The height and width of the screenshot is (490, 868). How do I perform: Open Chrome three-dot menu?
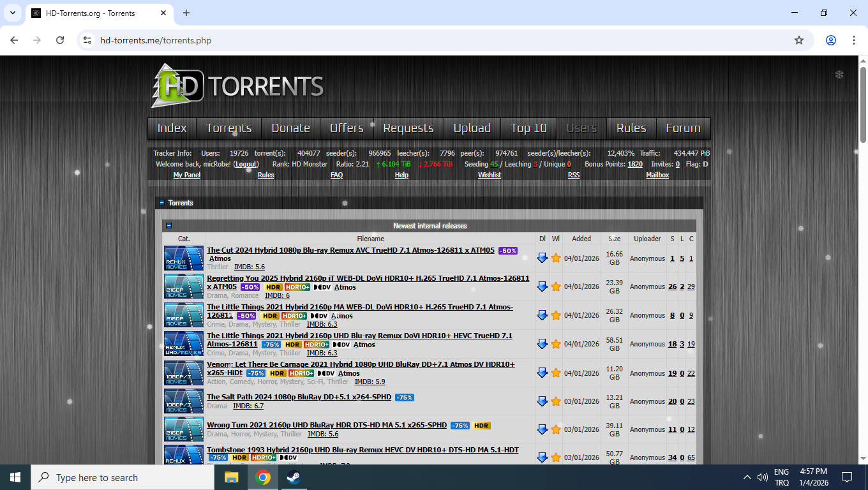[854, 40]
